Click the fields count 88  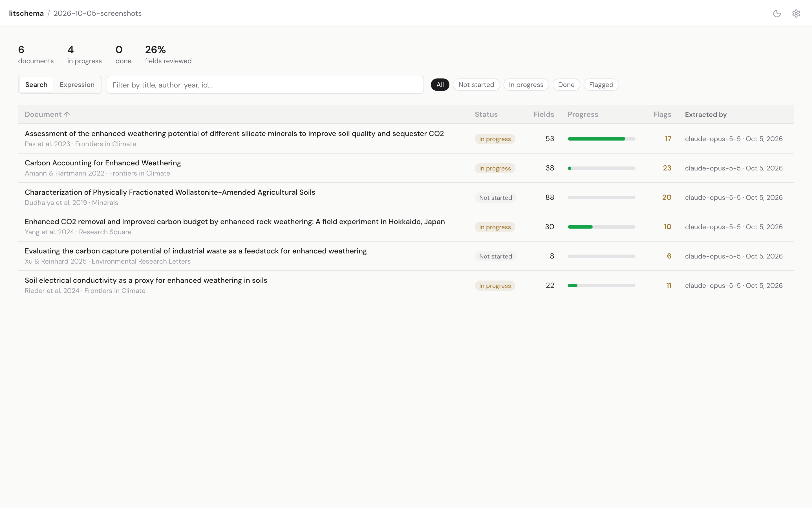coord(550,197)
